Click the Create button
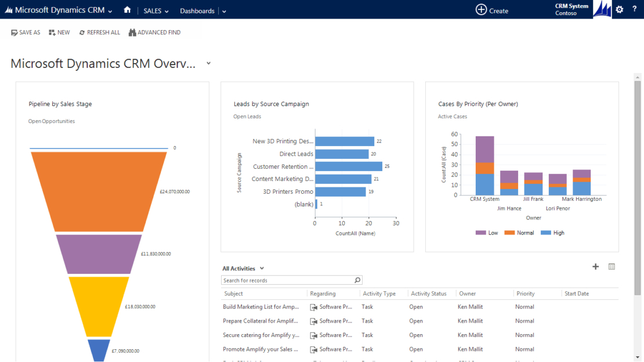Image resolution: width=644 pixels, height=362 pixels. click(x=491, y=10)
